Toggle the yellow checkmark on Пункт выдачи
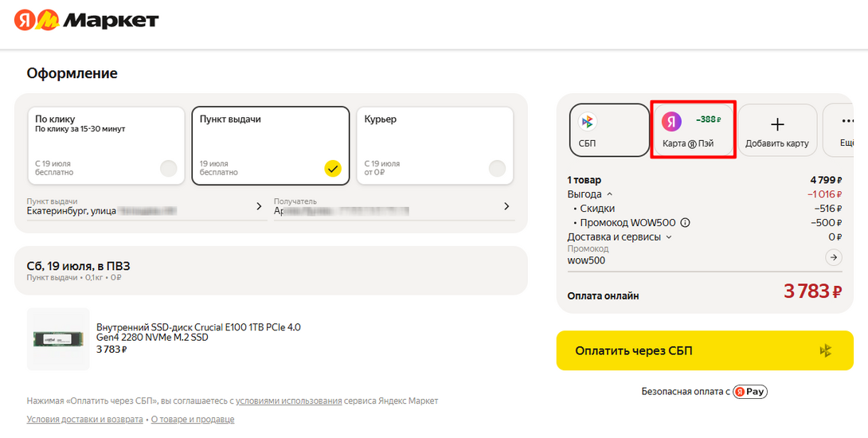868x438 pixels. 333,168
